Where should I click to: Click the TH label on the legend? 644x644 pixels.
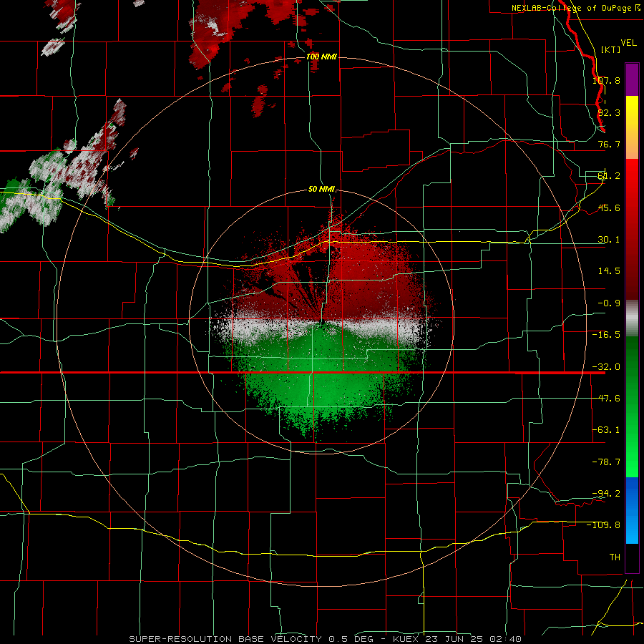[x=615, y=557]
